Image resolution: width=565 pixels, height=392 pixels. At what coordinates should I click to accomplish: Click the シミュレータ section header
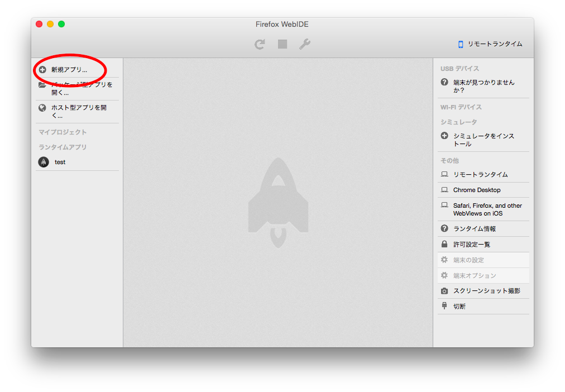click(459, 122)
